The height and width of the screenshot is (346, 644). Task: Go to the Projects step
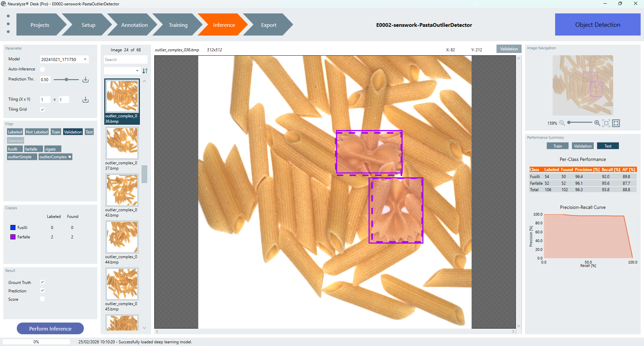40,25
